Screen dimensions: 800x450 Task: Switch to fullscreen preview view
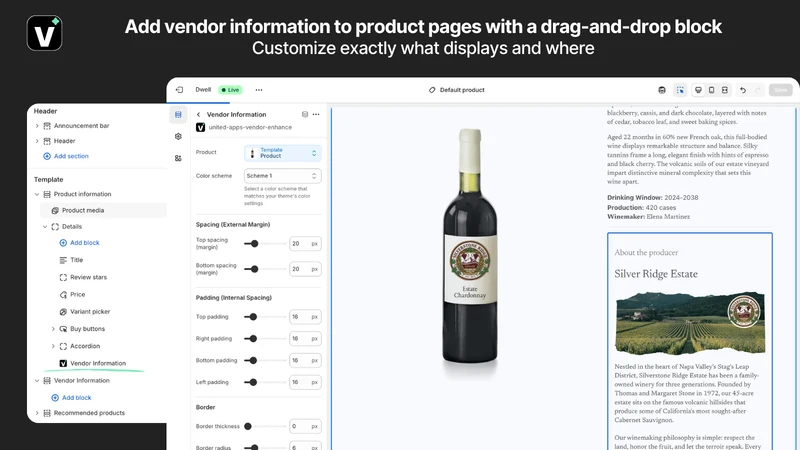pos(725,90)
